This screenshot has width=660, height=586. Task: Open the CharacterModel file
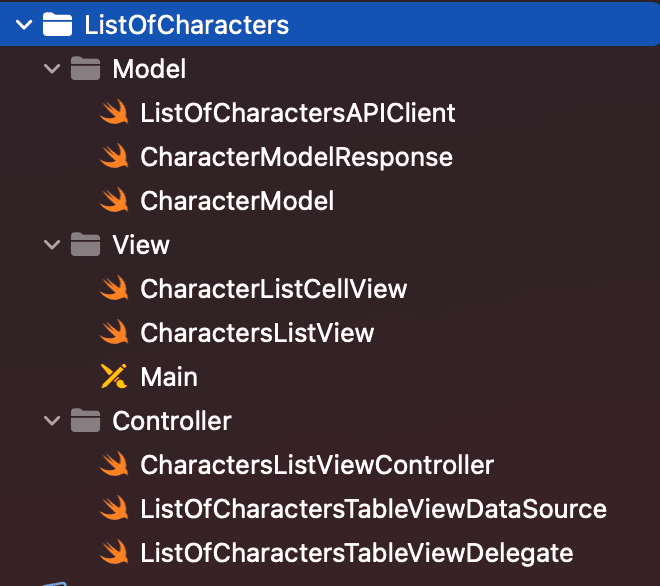[237, 200]
